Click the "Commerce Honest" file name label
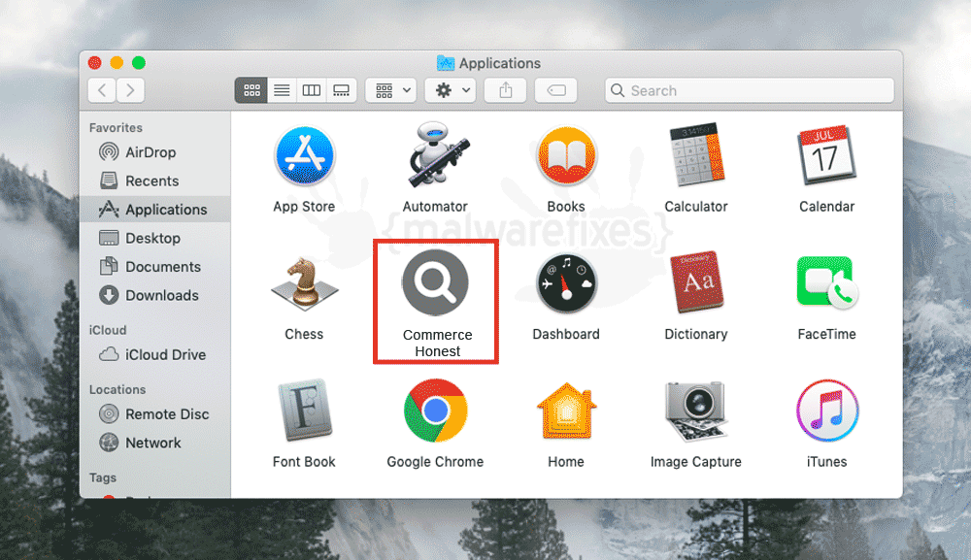Image resolution: width=971 pixels, height=560 pixels. [437, 343]
